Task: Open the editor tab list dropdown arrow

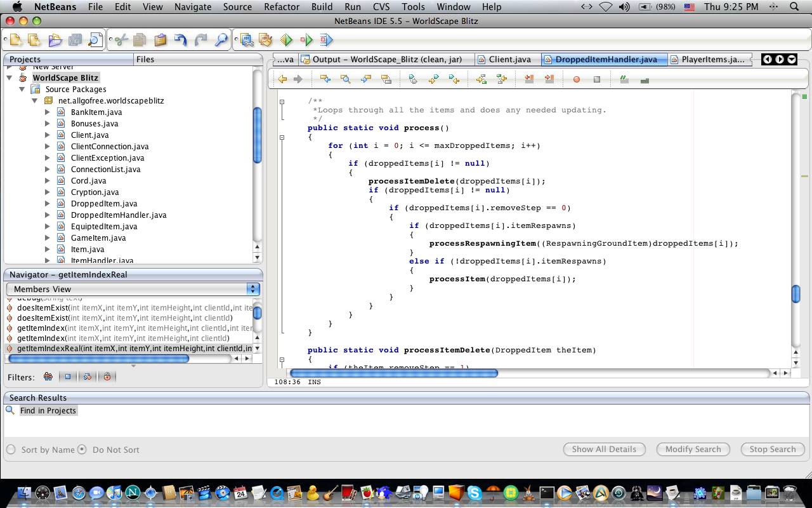Action: tap(792, 59)
